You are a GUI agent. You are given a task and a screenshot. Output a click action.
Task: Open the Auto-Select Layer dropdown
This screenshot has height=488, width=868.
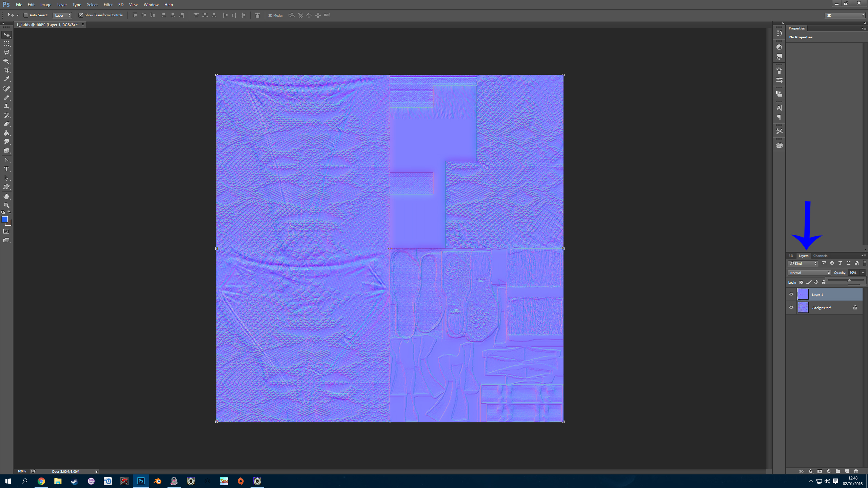(x=62, y=15)
